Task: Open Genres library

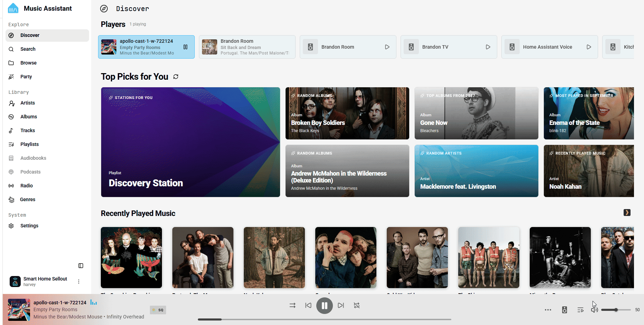Action: tap(47, 199)
